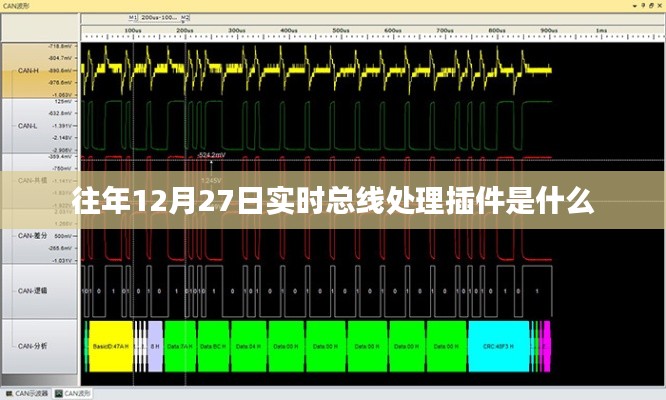Viewport: 666px width, 400px height.
Task: Click the -2.148V scale value of CAN-L
Action: point(62,138)
